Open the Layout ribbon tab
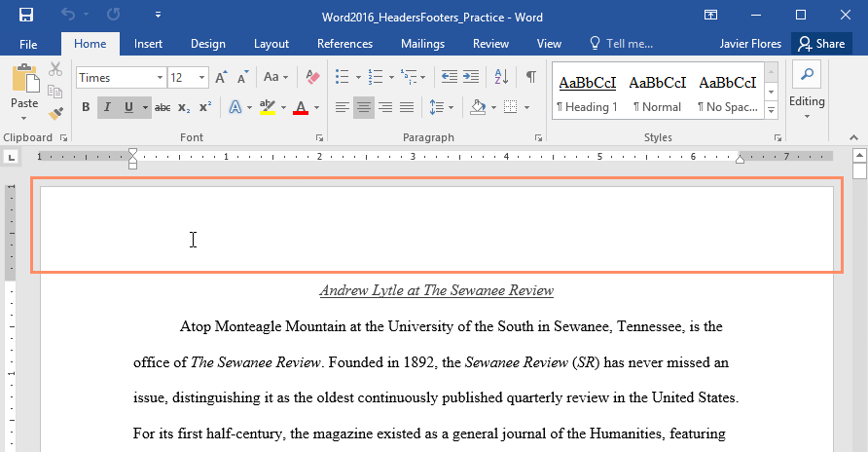The height and width of the screenshot is (452, 868). click(271, 44)
